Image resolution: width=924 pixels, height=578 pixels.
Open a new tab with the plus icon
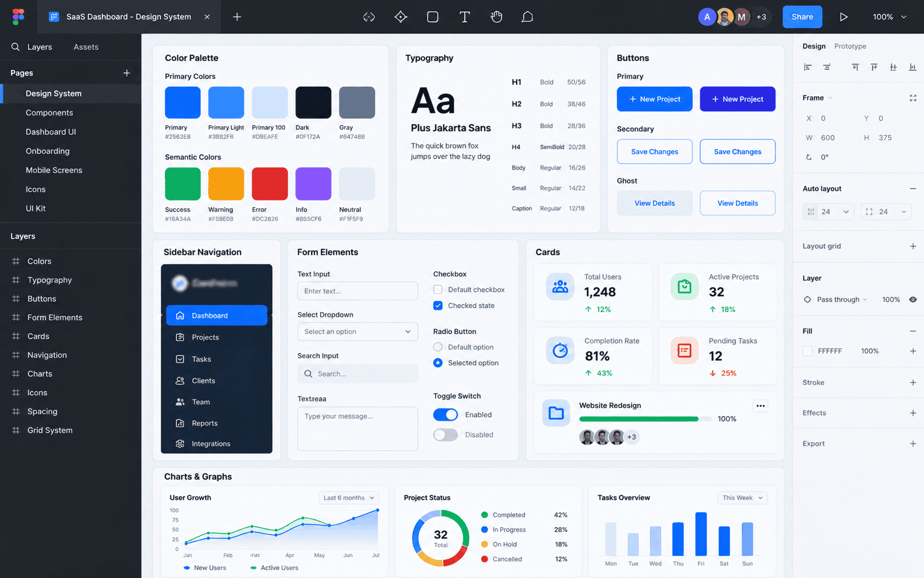(x=237, y=17)
